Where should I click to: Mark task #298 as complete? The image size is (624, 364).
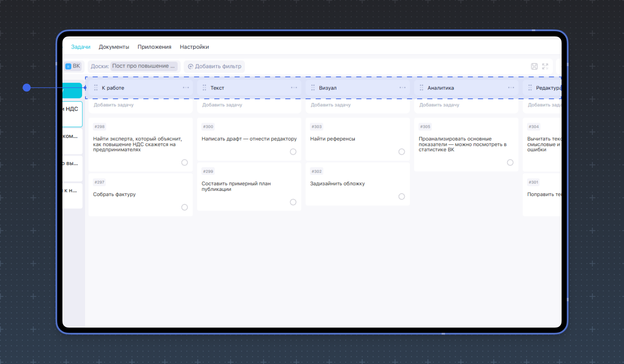185,163
